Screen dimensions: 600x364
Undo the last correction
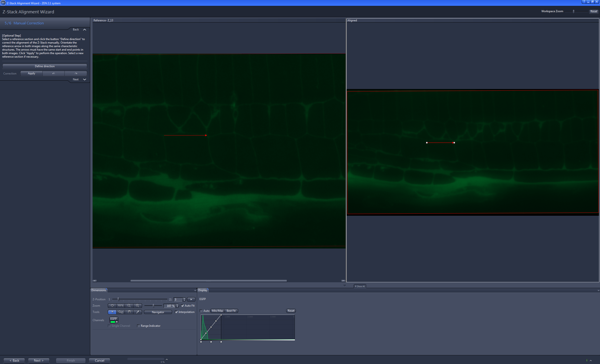54,73
